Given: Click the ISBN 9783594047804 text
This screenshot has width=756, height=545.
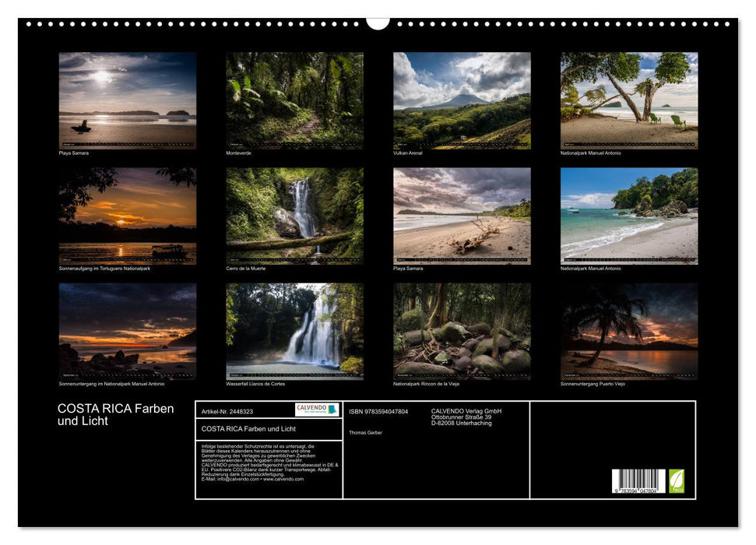Looking at the screenshot, I should point(378,411).
